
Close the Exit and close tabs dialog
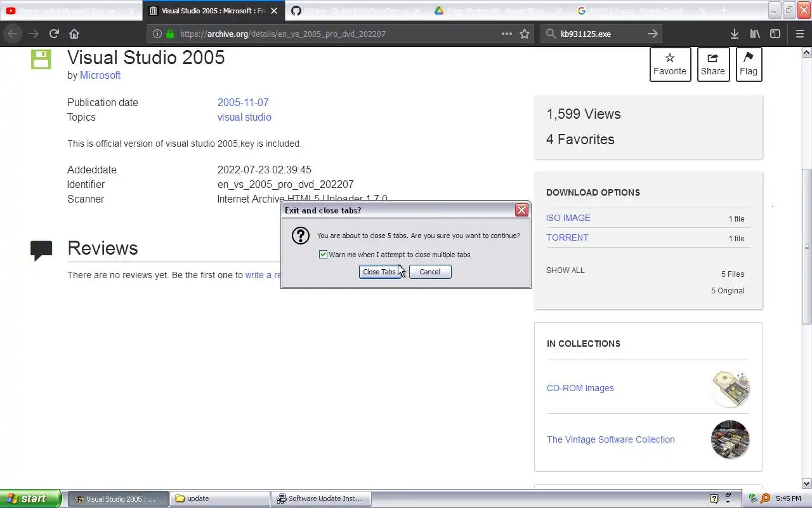[521, 210]
